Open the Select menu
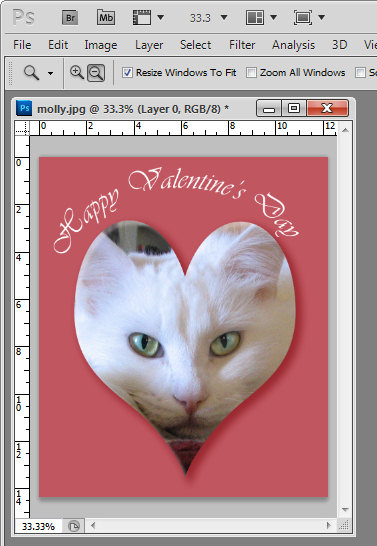This screenshot has width=377, height=546. click(x=195, y=45)
